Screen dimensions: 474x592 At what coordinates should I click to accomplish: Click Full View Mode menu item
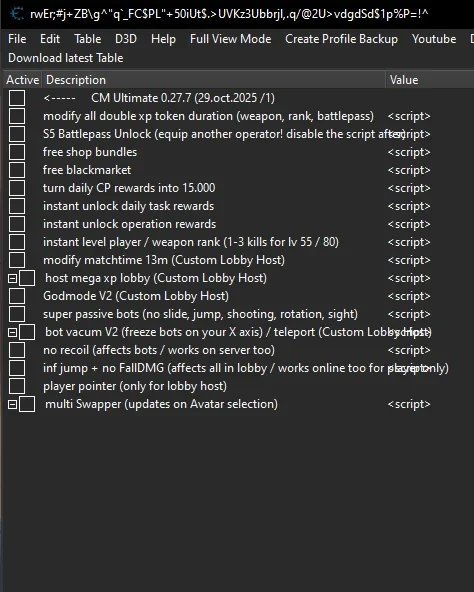click(x=230, y=39)
